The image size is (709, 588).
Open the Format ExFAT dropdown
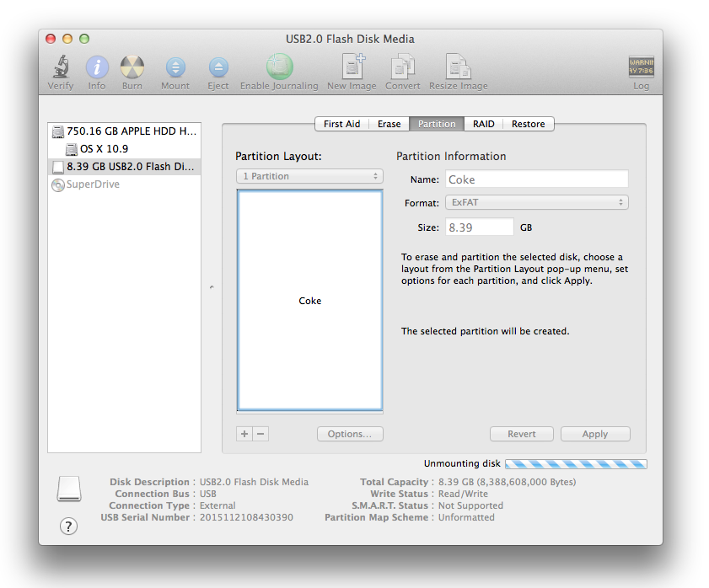[536, 203]
